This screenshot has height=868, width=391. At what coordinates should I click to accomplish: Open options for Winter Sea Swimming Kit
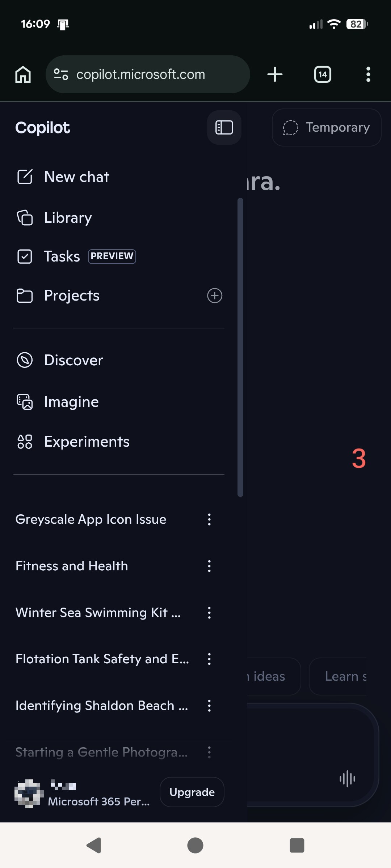click(x=209, y=613)
